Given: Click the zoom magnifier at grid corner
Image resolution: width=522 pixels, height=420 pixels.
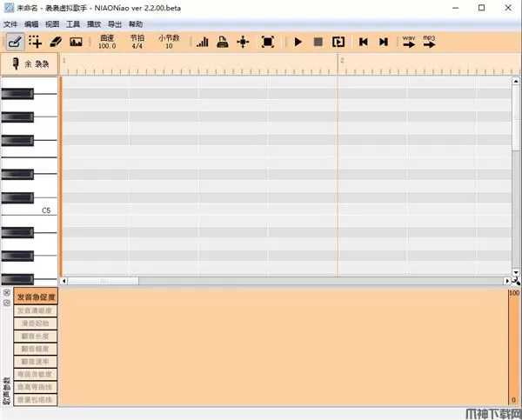Looking at the screenshot, I should coord(516,281).
